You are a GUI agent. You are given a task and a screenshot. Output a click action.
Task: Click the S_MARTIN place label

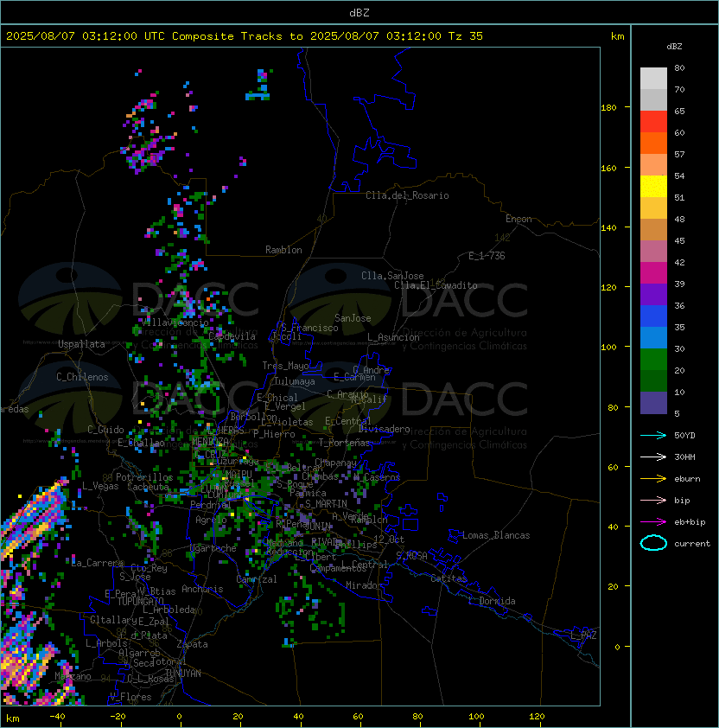click(326, 504)
